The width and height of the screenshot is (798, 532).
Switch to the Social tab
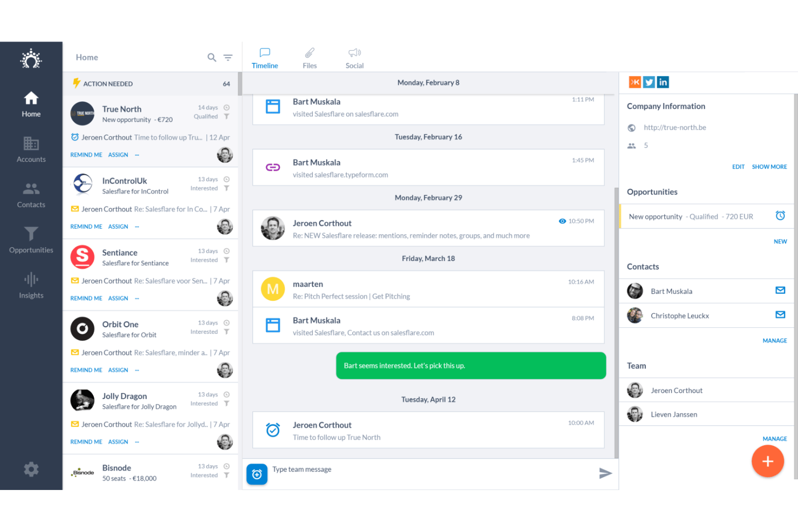point(354,58)
